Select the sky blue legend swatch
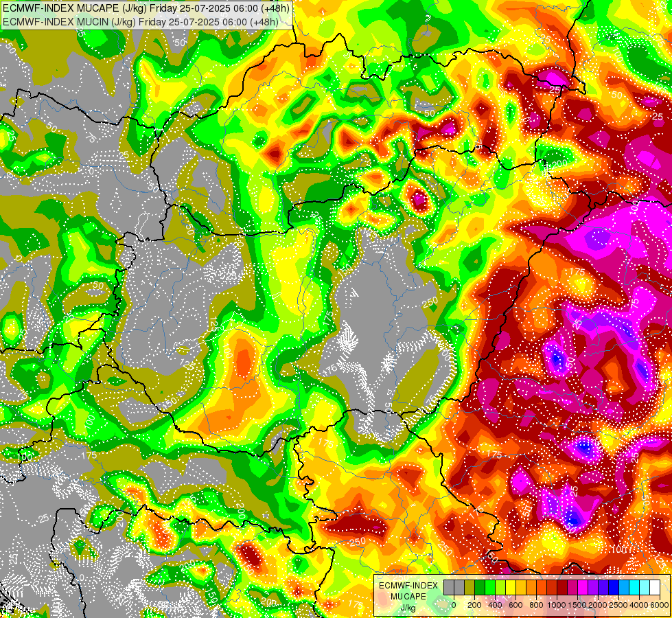Viewport: 672px width, 618px height. click(625, 587)
